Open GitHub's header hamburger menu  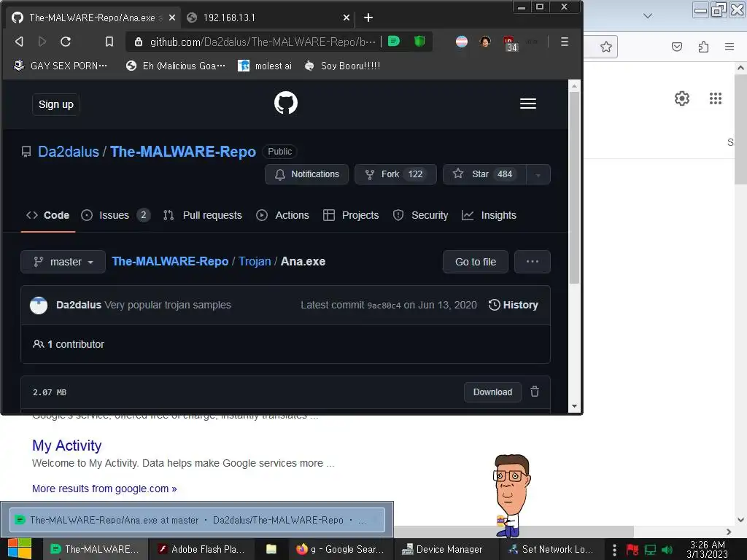pos(528,104)
